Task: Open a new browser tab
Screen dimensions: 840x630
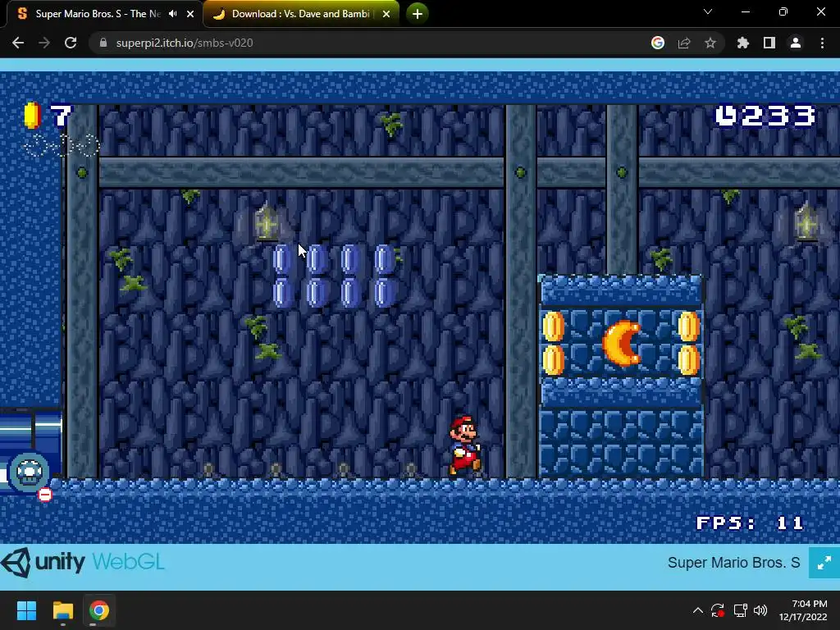Action: pyautogui.click(x=418, y=14)
